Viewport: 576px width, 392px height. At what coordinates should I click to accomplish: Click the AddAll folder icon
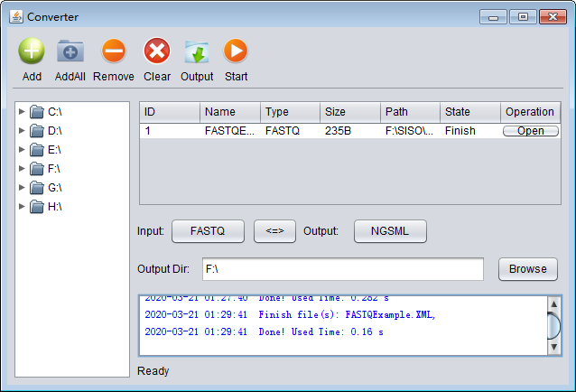click(x=70, y=51)
